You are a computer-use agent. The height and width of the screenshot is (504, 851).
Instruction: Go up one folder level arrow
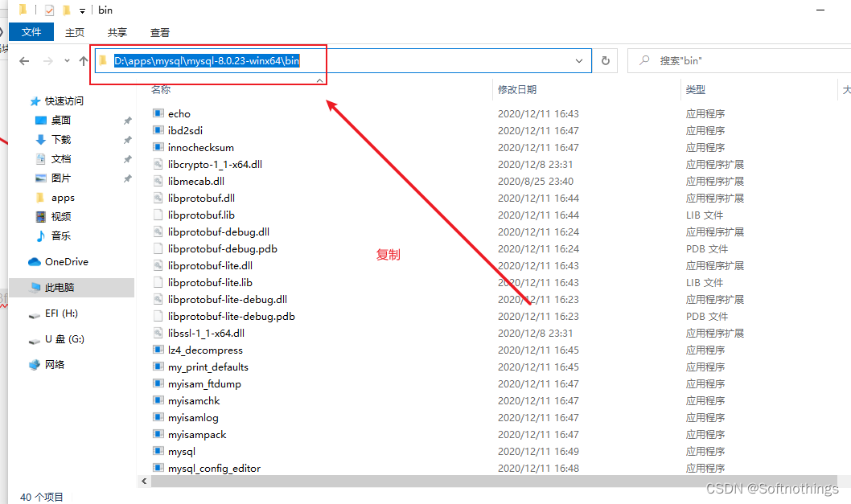tap(83, 61)
